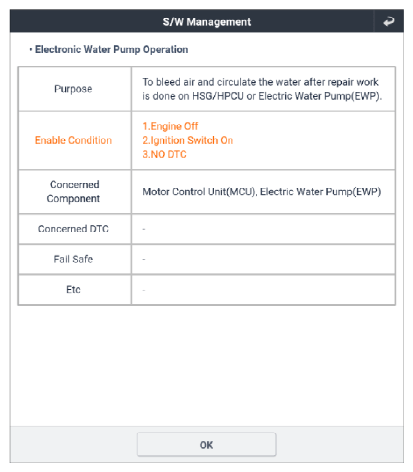
Task: Click the back arrow icon in header
Action: pyautogui.click(x=388, y=22)
